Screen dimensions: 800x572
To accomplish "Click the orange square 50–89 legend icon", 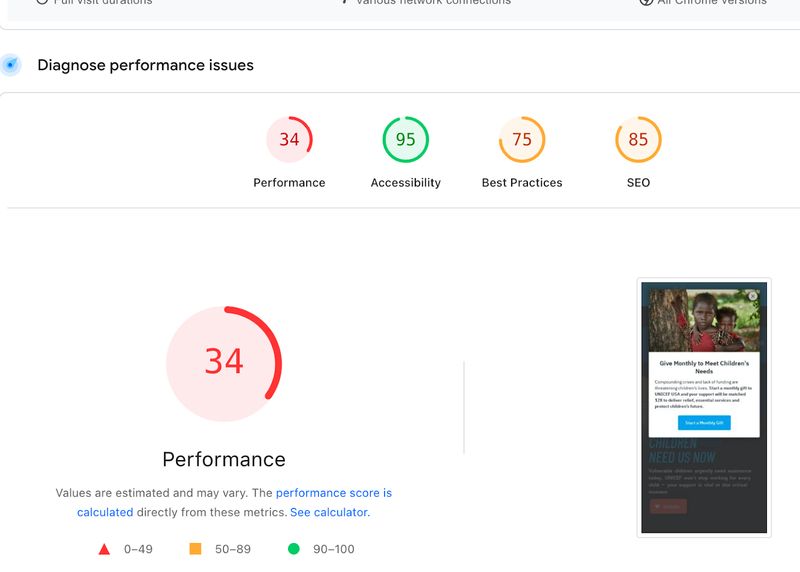I will 195,549.
